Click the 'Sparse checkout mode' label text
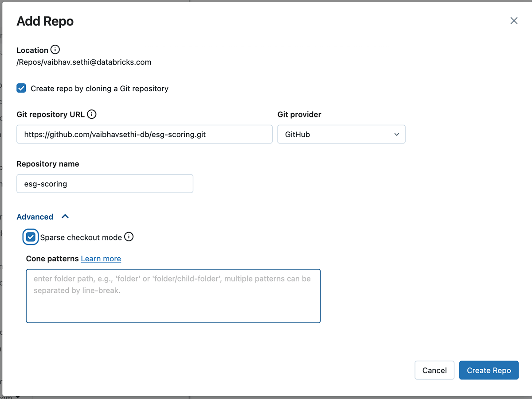The image size is (532, 399). coord(81,237)
